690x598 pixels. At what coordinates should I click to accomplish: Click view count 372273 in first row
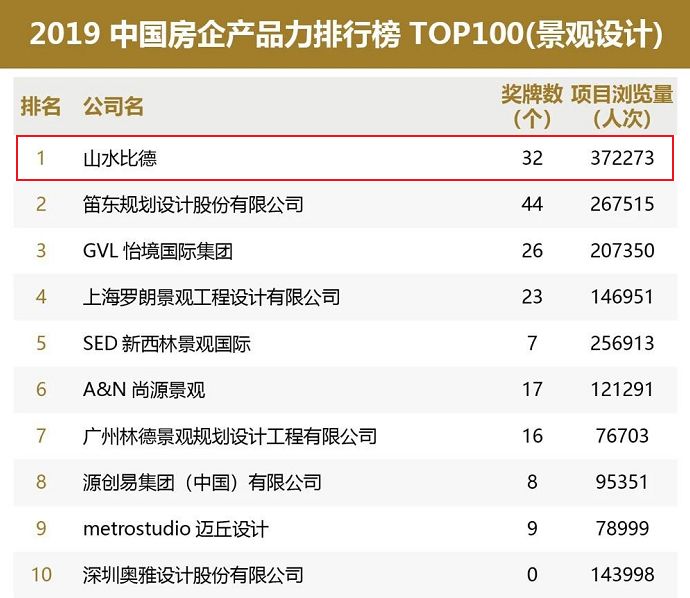coord(621,158)
